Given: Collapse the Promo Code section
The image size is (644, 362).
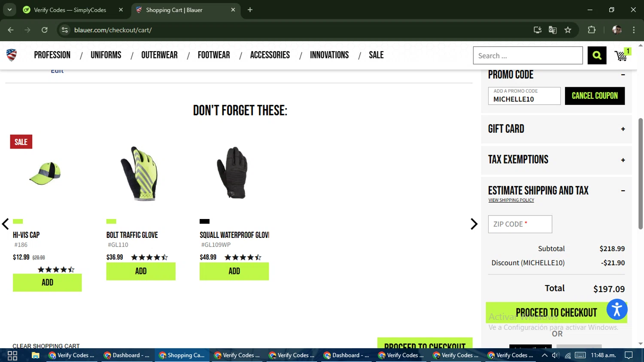Looking at the screenshot, I should coord(623,75).
